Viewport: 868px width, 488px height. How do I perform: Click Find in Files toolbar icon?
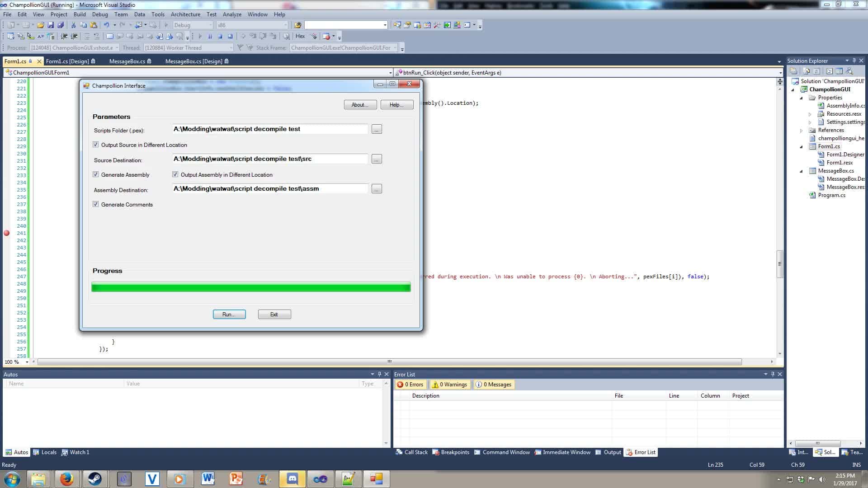pos(297,25)
